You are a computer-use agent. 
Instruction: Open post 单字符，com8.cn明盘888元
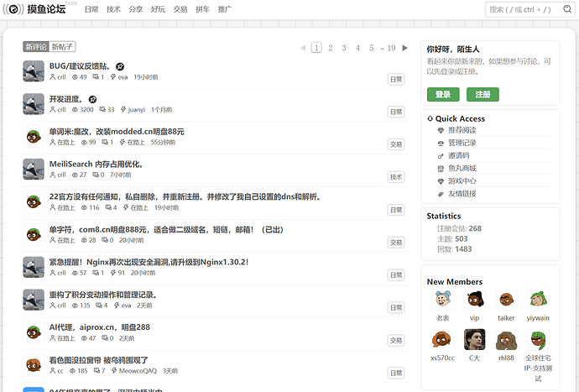[166, 230]
